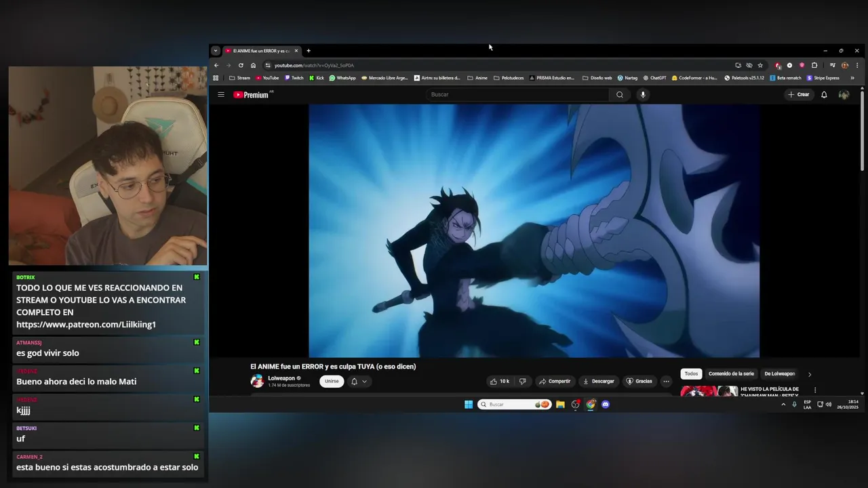Activate voice search microphone on YouTube
Image resolution: width=868 pixels, height=488 pixels.
pyautogui.click(x=643, y=95)
